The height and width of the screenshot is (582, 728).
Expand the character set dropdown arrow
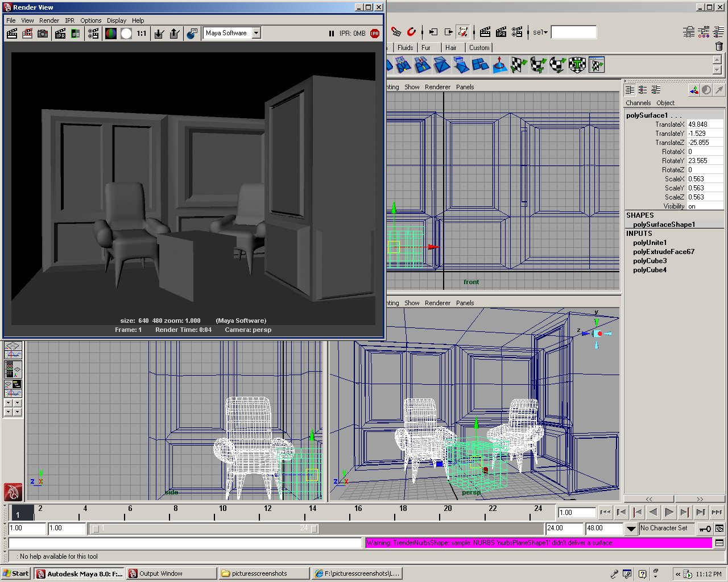631,529
